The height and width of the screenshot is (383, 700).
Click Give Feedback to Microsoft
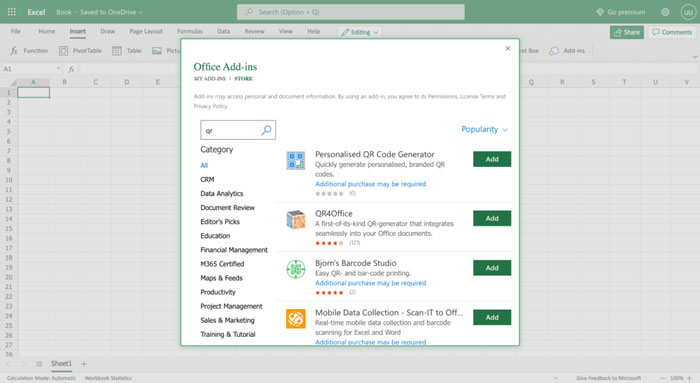(608, 378)
